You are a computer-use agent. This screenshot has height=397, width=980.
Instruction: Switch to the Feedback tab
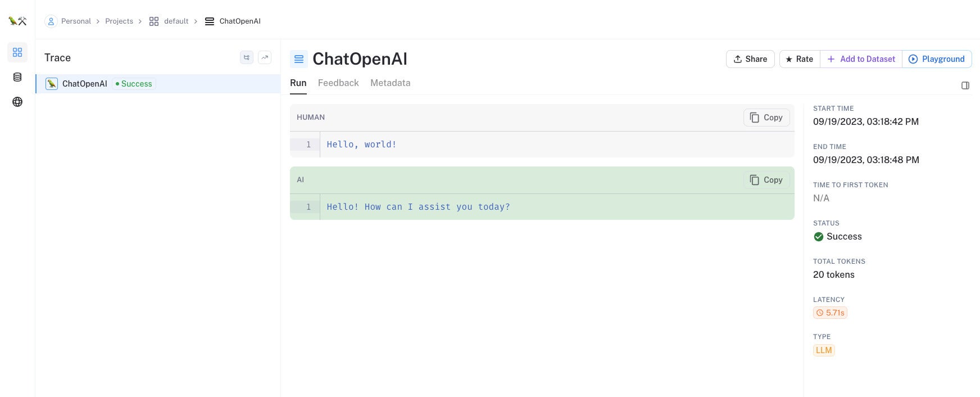pyautogui.click(x=338, y=83)
